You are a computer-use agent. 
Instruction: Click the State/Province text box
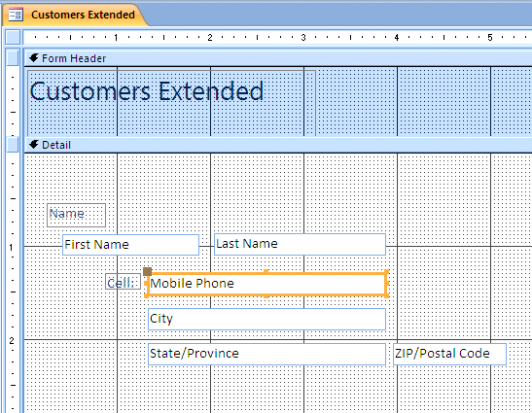[x=267, y=354]
